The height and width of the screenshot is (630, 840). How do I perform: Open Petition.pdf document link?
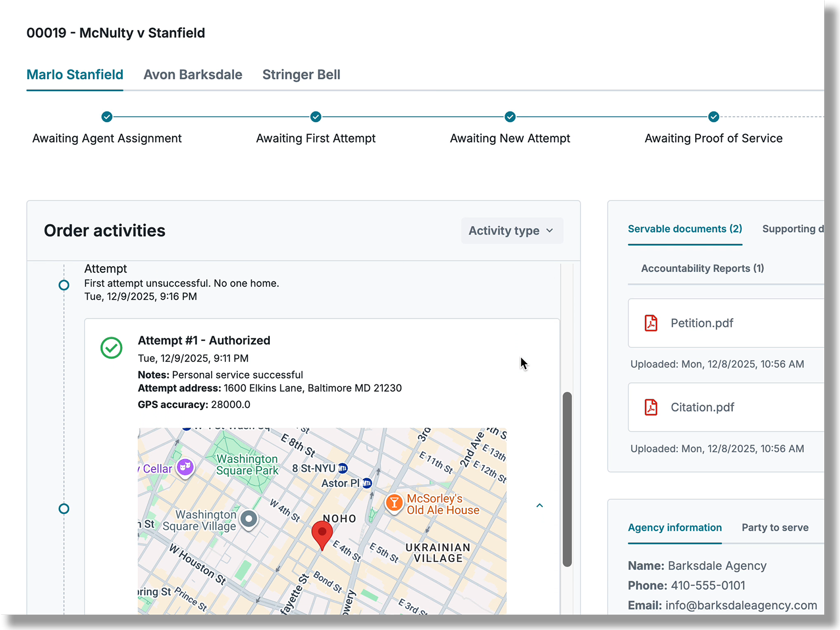coord(702,323)
